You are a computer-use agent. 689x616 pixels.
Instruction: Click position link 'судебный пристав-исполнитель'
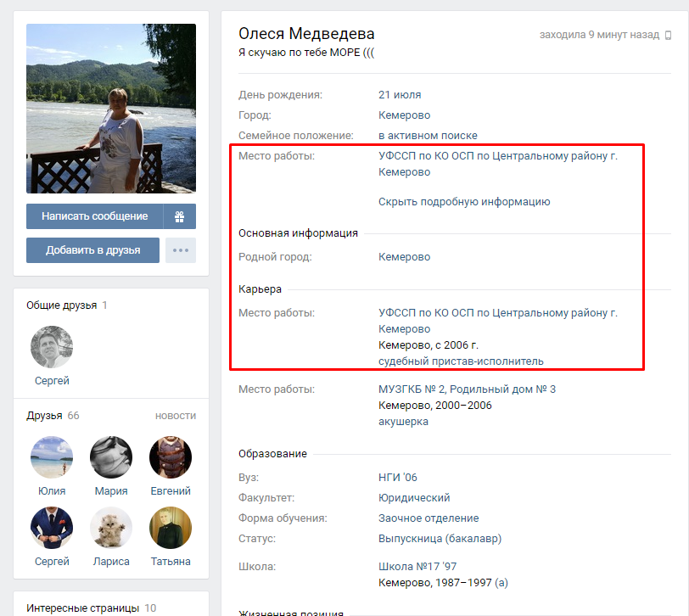(461, 361)
